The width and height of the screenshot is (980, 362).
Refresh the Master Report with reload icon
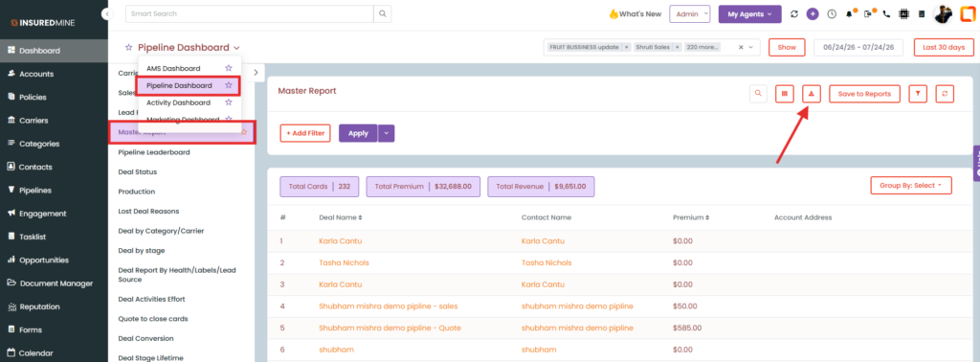[945, 94]
